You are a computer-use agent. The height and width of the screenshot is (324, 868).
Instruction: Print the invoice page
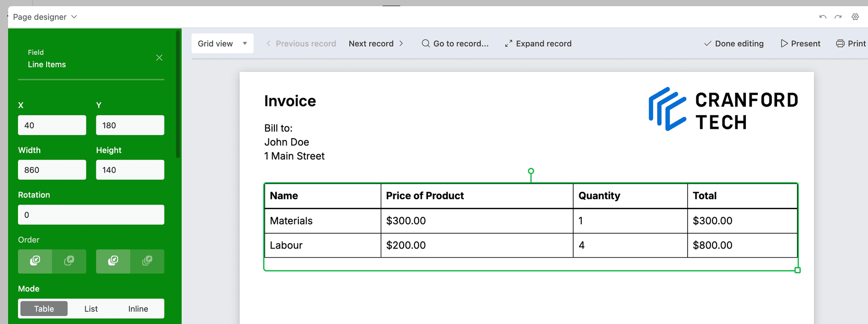[851, 43]
